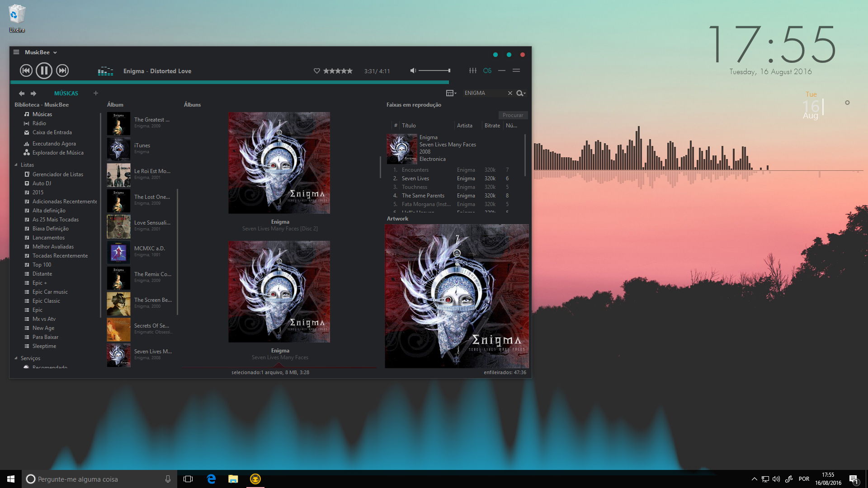Adjust the volume slider

[434, 70]
